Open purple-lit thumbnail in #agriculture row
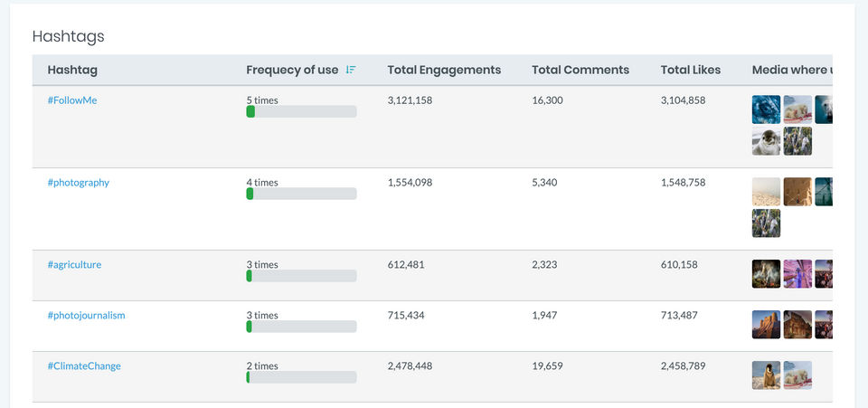 (797, 274)
